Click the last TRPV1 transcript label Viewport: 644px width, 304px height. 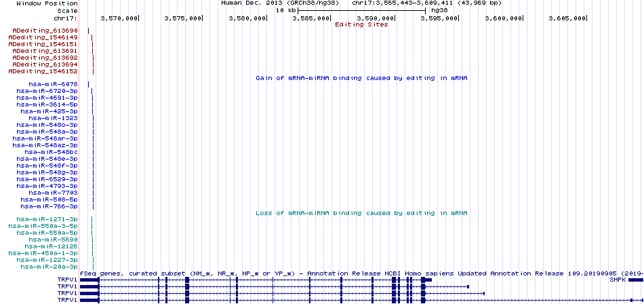coord(68,301)
